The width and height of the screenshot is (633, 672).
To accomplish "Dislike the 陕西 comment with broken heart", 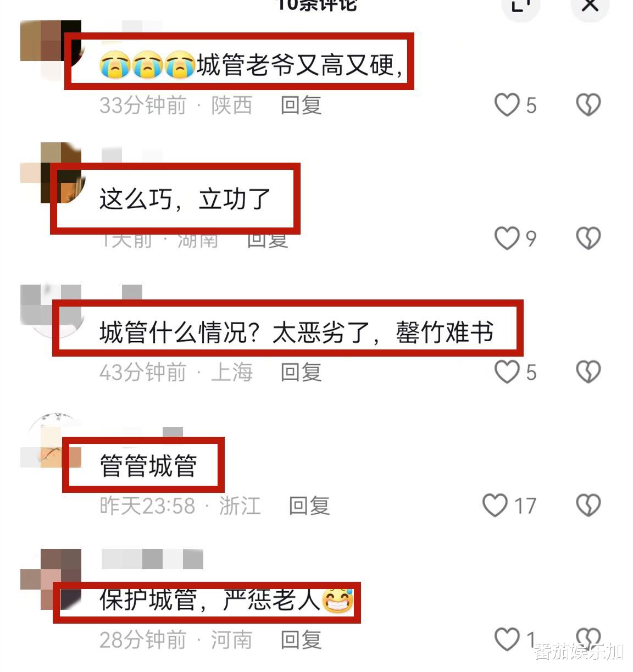I will coord(588,104).
